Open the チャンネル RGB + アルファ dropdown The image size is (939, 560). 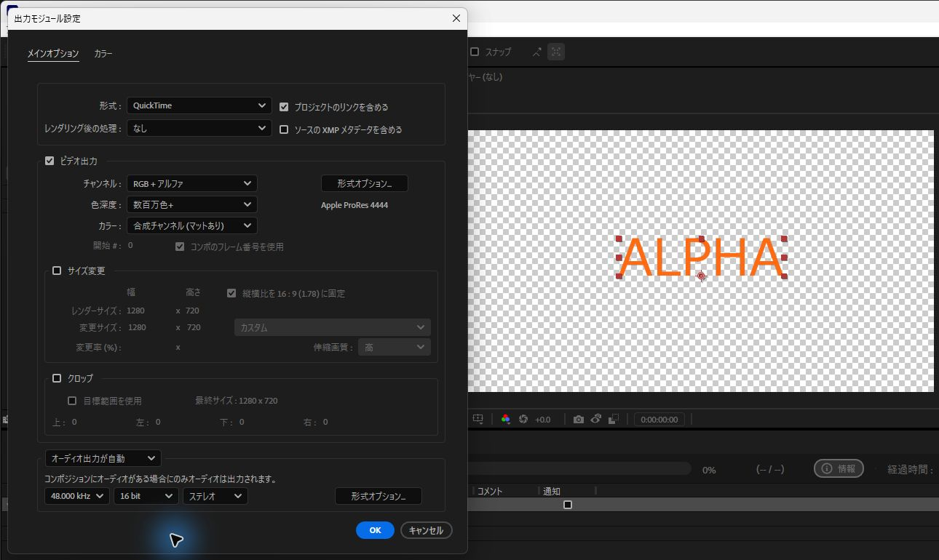tap(192, 184)
